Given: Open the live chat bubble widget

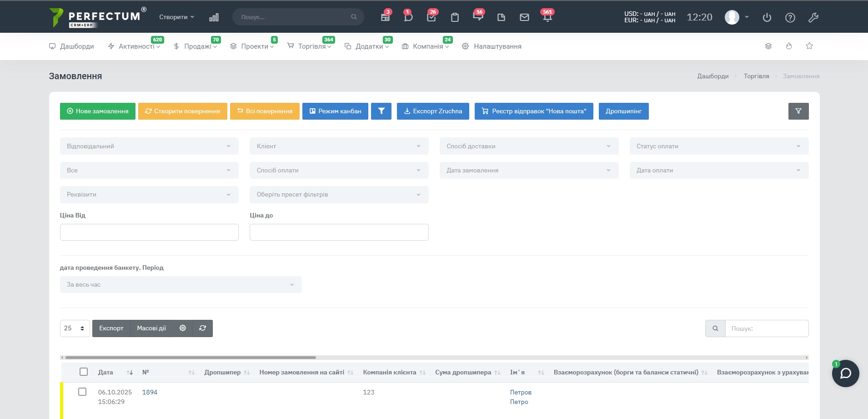Looking at the screenshot, I should (x=845, y=374).
